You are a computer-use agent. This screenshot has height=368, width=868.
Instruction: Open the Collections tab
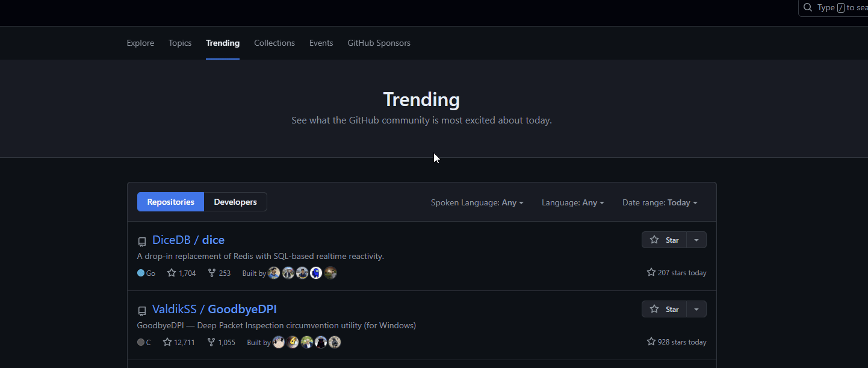tap(274, 43)
